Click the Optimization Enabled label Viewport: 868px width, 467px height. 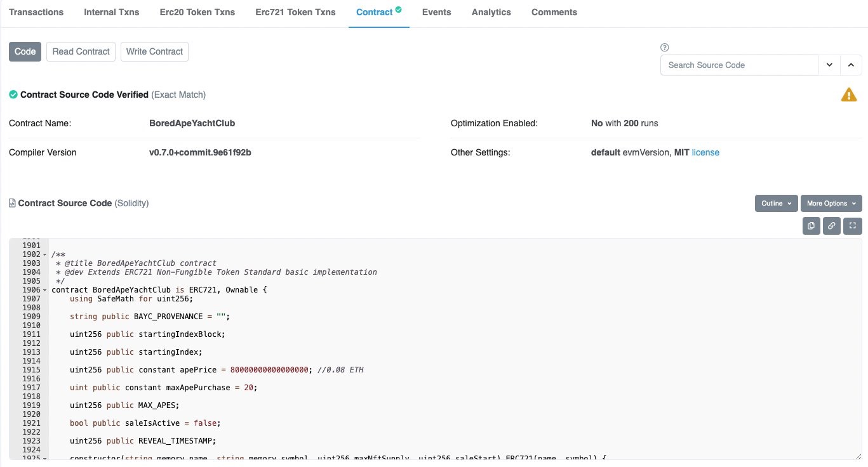[x=494, y=123]
